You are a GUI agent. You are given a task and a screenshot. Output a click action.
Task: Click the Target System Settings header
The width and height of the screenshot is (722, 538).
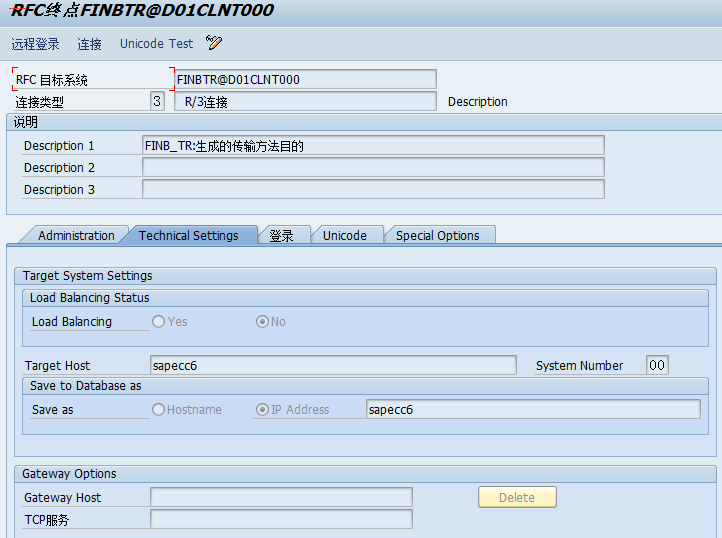click(365, 276)
